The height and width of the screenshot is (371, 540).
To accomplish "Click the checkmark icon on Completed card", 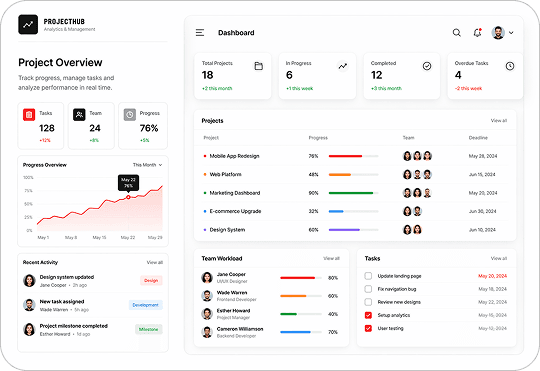I will [x=427, y=66].
